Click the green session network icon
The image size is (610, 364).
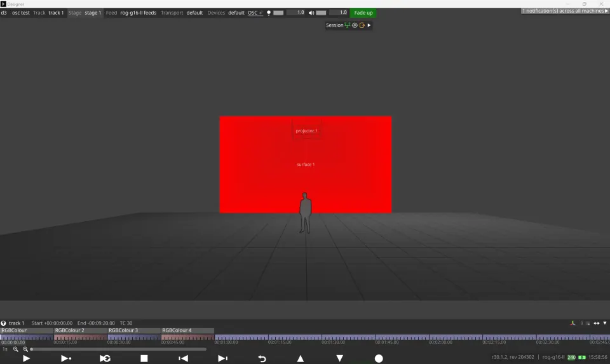click(348, 25)
